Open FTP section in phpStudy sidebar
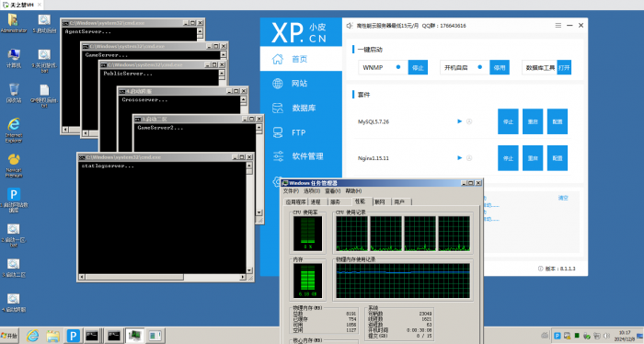 (301, 132)
